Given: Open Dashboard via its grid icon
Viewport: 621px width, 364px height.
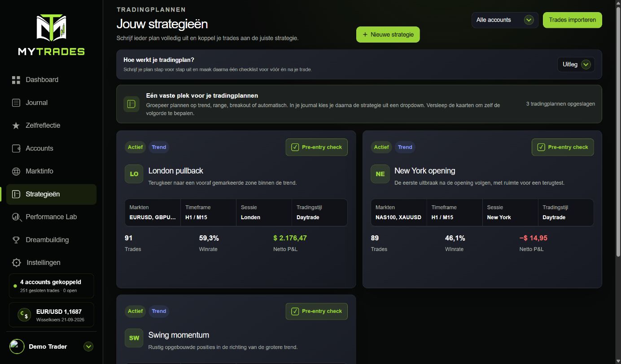Looking at the screenshot, I should point(16,80).
